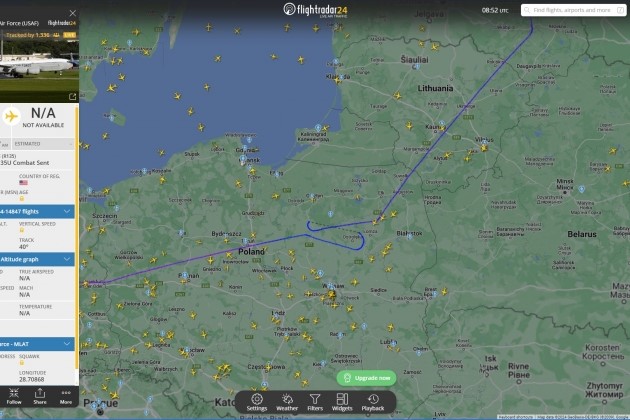Follow this aircraft
Screen dimensions: 630x420
[x=14, y=396]
